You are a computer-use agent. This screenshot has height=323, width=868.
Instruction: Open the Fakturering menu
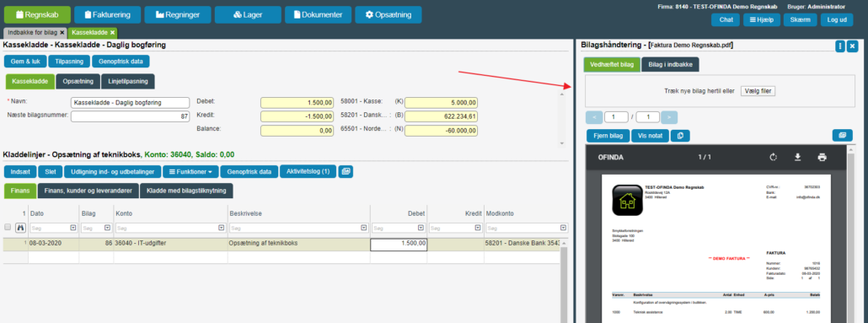click(x=107, y=15)
